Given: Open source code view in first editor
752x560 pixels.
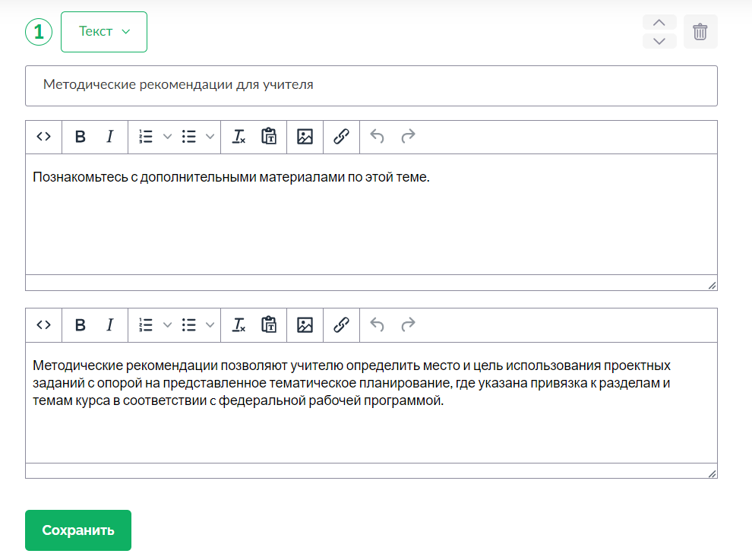Looking at the screenshot, I should (x=43, y=137).
